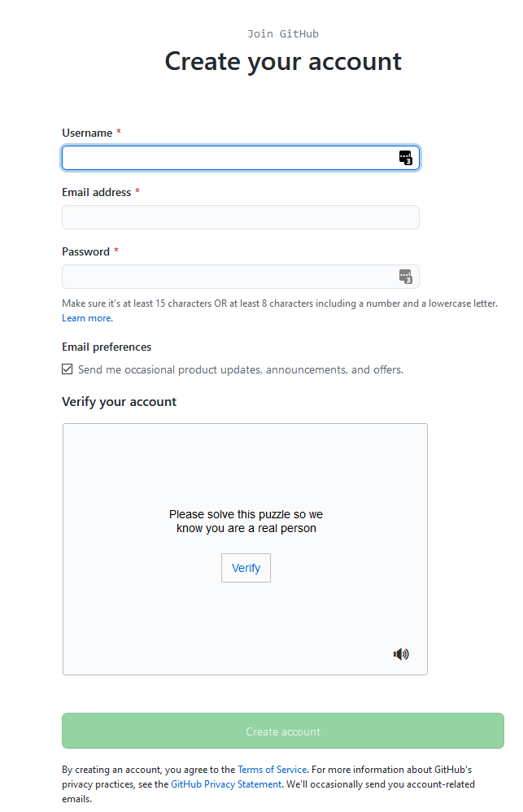Click the Create your account heading
Image resolution: width=523 pixels, height=812 pixels.
point(282,60)
